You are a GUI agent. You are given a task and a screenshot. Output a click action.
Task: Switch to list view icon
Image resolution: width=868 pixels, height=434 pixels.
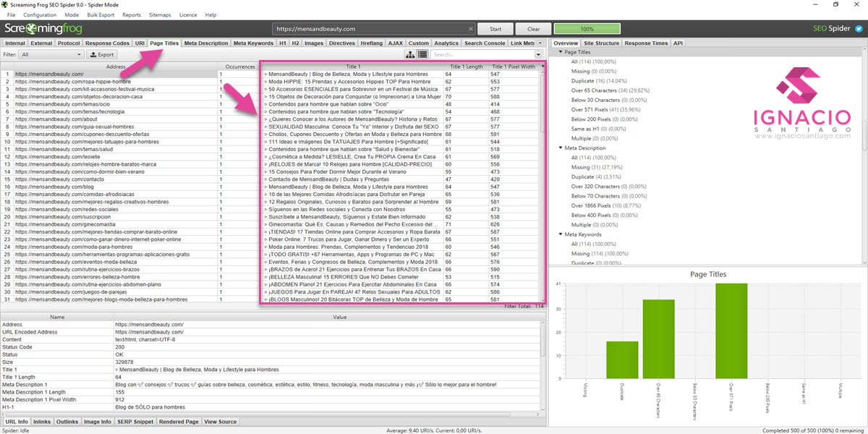click(x=422, y=54)
